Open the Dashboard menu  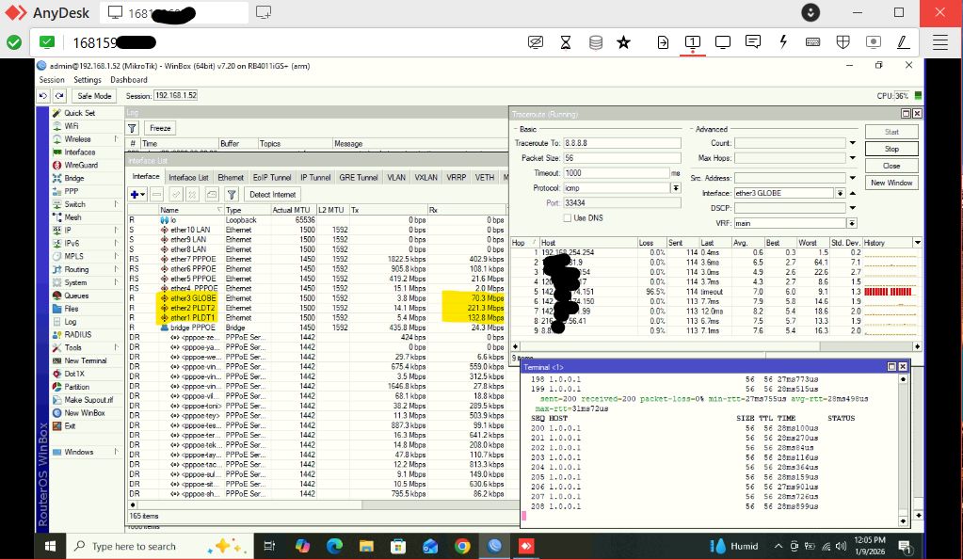point(129,80)
